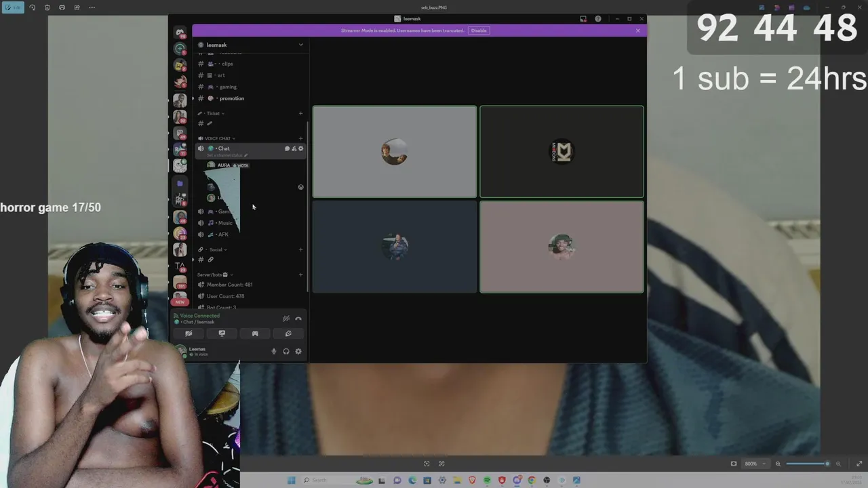Open Discord direct messages home icon
This screenshot has height=488, width=868.
tap(180, 33)
